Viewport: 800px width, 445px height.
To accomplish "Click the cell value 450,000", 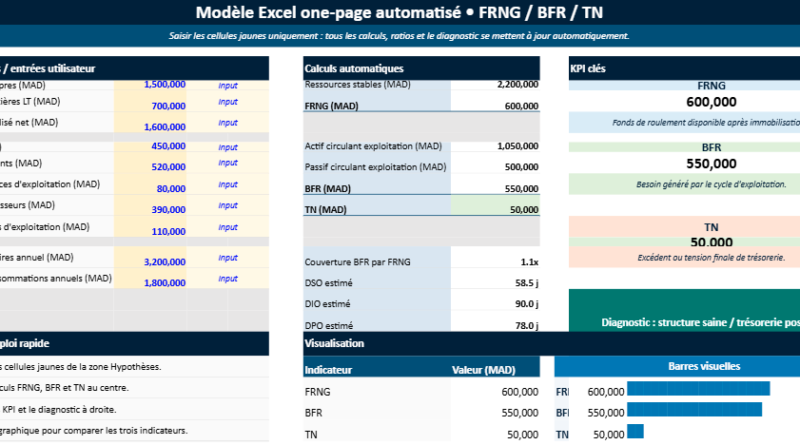I will pos(150,146).
